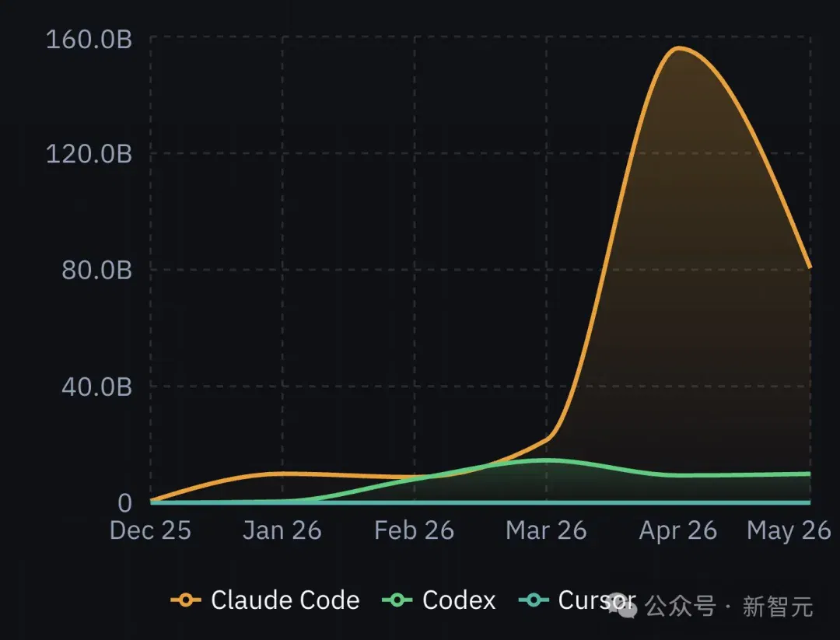The image size is (840, 640).
Task: Select the Apr 26 x-axis label
Action: pos(677,531)
